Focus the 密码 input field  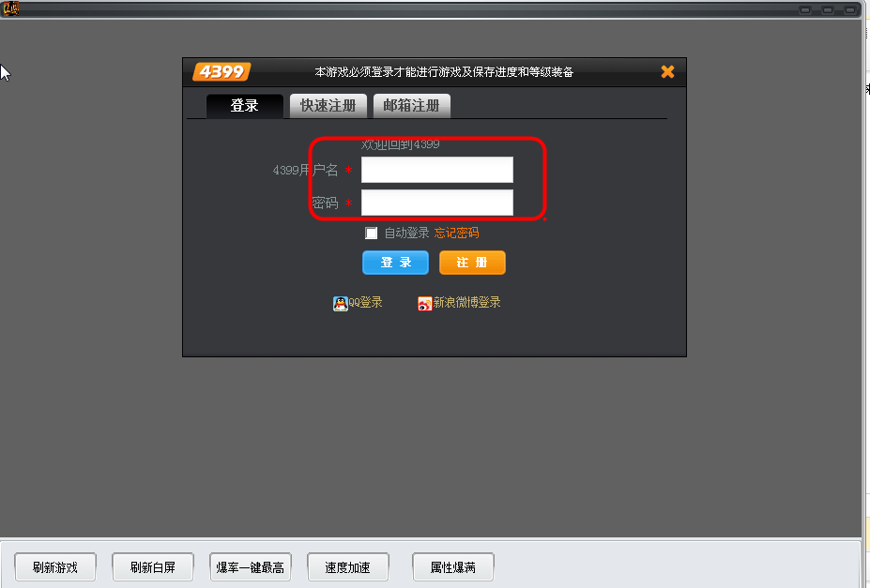point(437,203)
